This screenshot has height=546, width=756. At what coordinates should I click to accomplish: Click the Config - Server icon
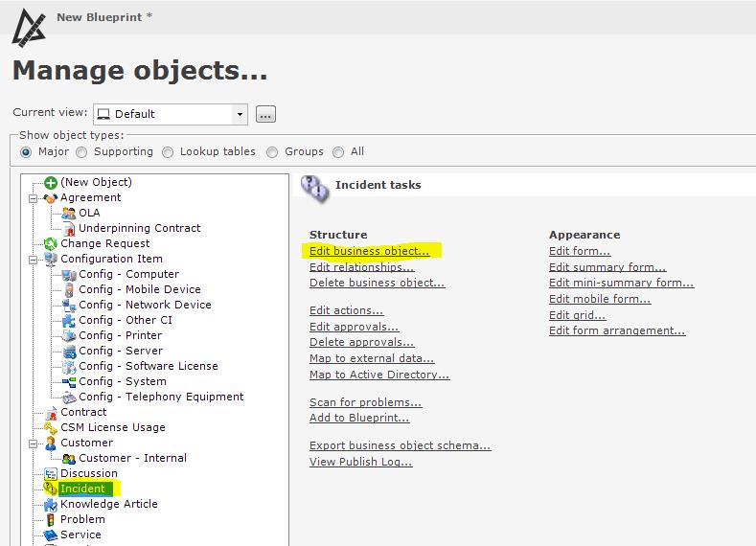69,351
